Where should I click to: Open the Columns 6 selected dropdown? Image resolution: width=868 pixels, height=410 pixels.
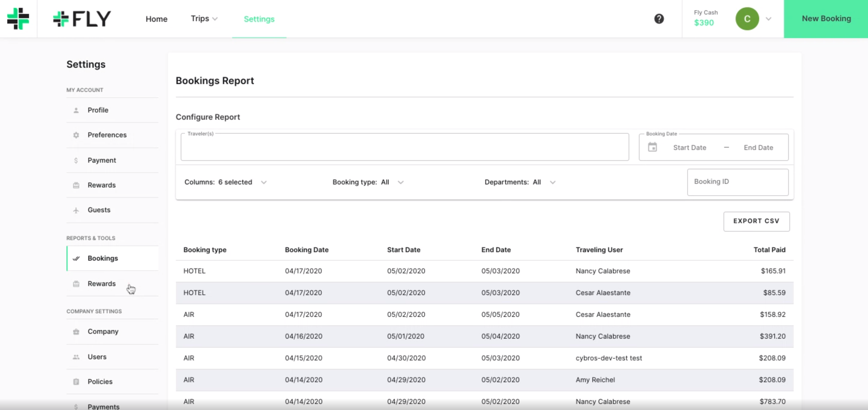click(225, 182)
